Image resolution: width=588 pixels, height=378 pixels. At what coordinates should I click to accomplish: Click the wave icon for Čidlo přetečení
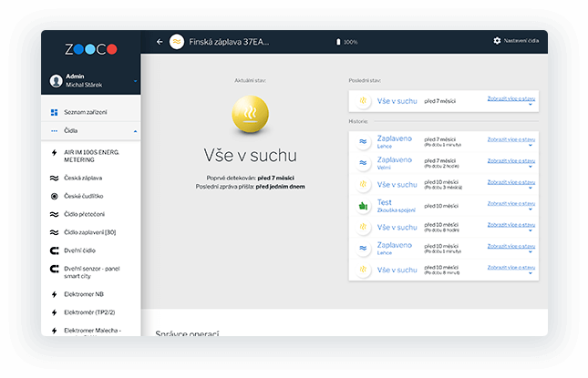pyautogui.click(x=55, y=214)
